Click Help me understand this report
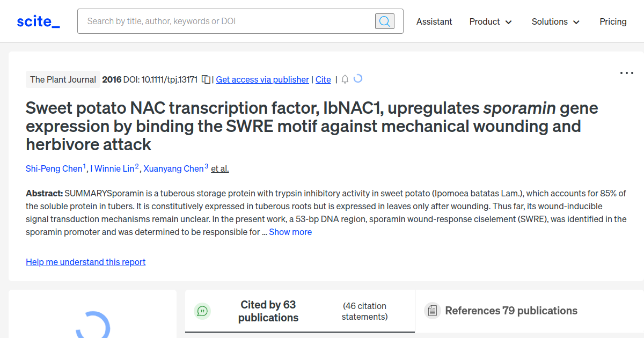The image size is (644, 338). point(85,262)
